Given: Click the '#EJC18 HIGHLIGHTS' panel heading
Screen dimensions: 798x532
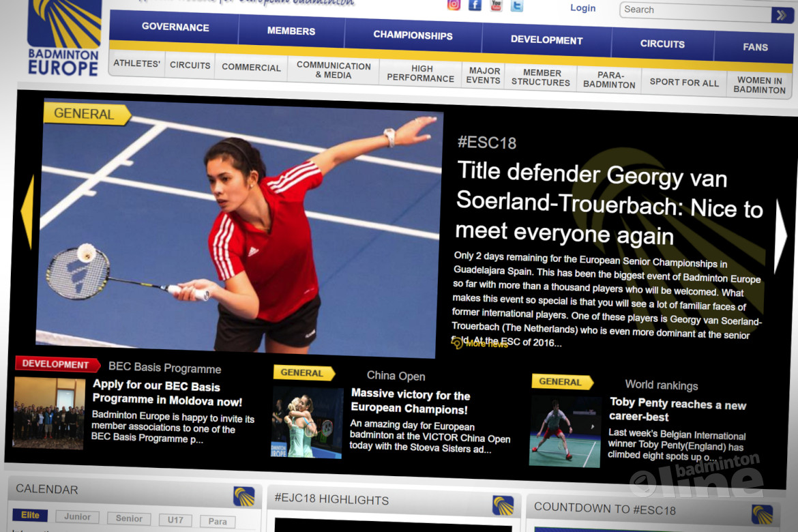Looking at the screenshot, I should [x=332, y=499].
